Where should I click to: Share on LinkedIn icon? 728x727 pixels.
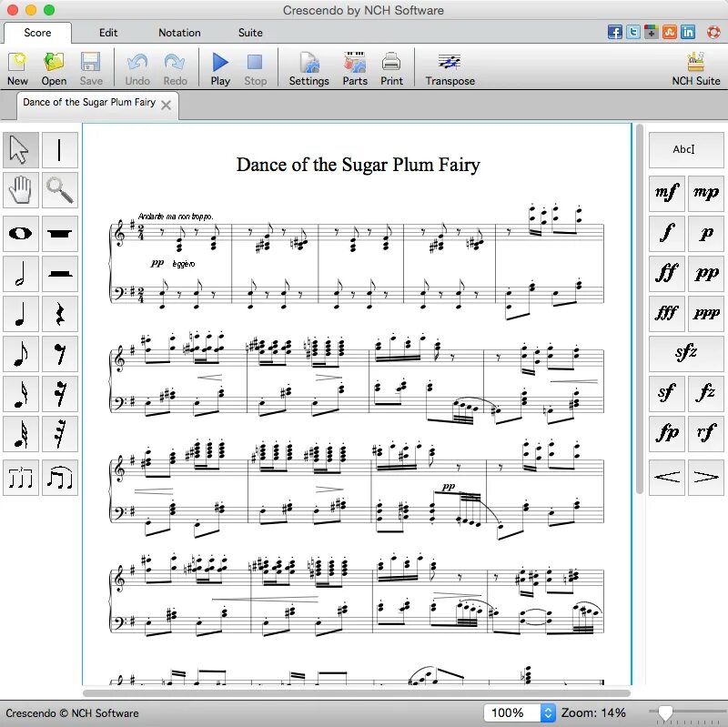click(688, 32)
